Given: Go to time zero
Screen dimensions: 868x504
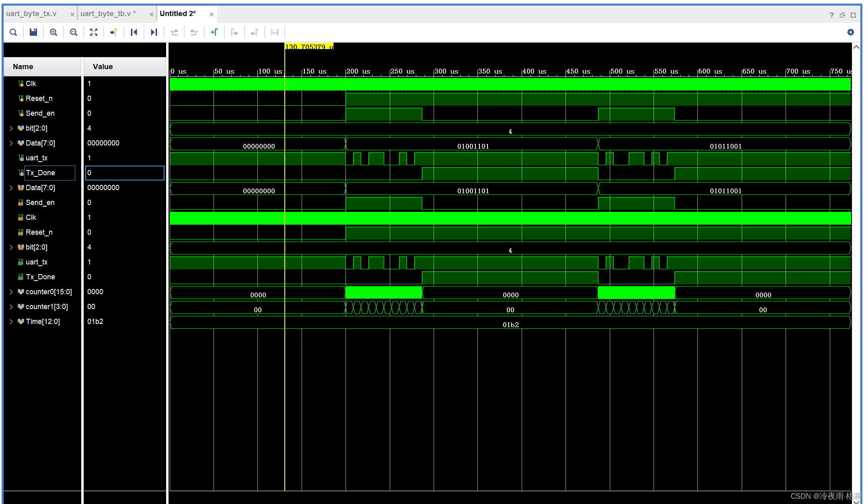Looking at the screenshot, I should (134, 32).
